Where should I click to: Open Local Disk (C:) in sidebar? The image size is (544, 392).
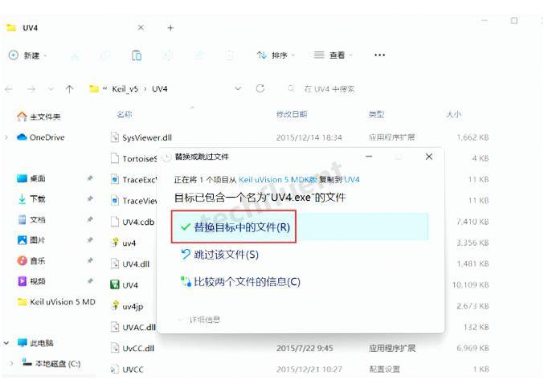[x=51, y=364]
